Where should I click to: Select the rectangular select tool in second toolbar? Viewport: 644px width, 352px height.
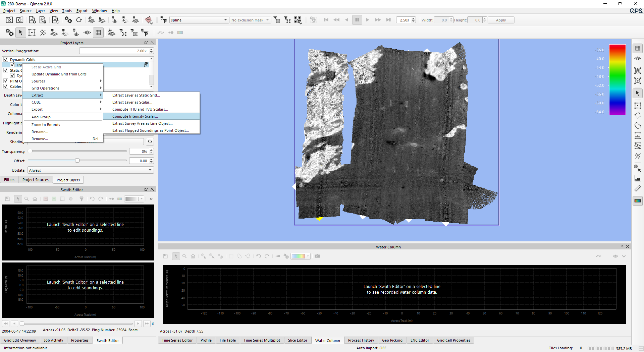(x=32, y=33)
